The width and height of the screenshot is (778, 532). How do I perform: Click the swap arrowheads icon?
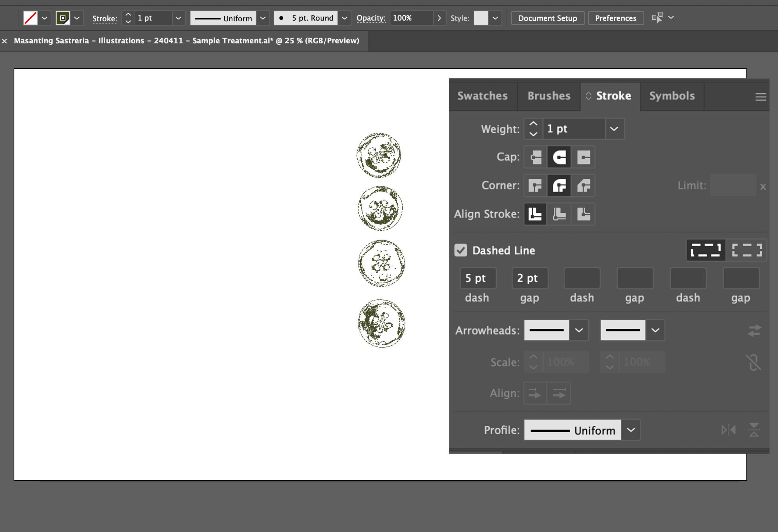pyautogui.click(x=754, y=330)
